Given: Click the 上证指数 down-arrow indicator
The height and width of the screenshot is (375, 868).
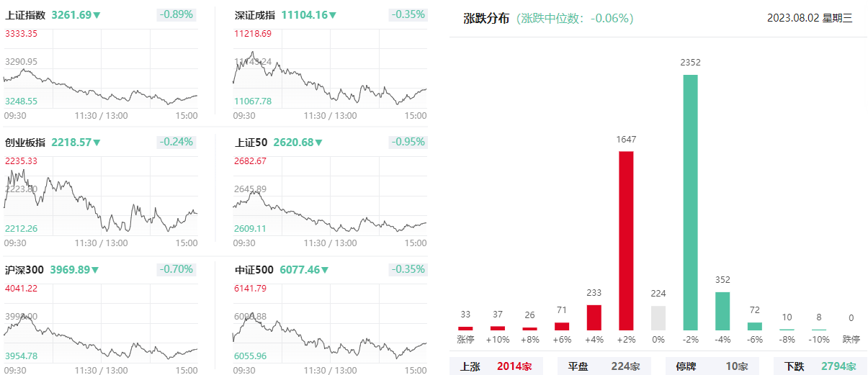Looking at the screenshot, I should click(97, 15).
